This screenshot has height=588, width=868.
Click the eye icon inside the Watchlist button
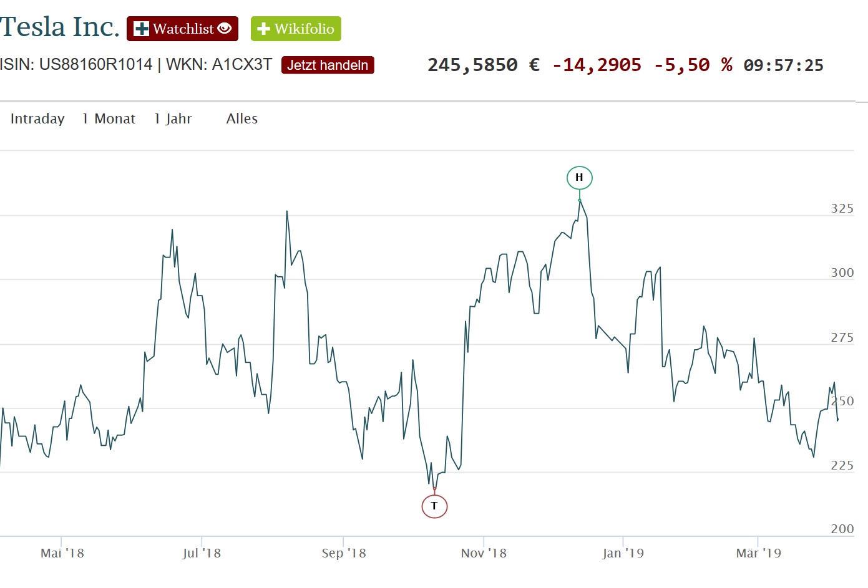pos(225,28)
